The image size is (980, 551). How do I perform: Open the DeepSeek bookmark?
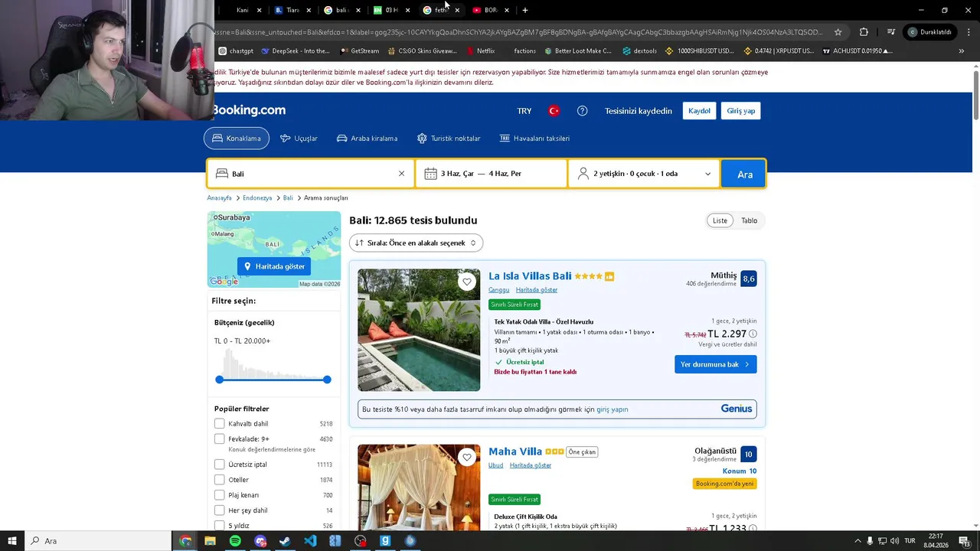pos(296,51)
